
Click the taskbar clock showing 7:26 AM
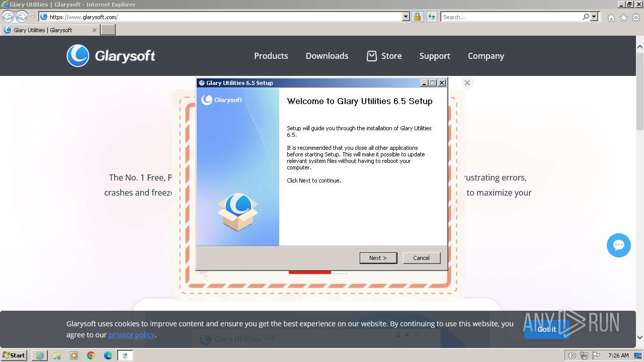click(x=618, y=355)
